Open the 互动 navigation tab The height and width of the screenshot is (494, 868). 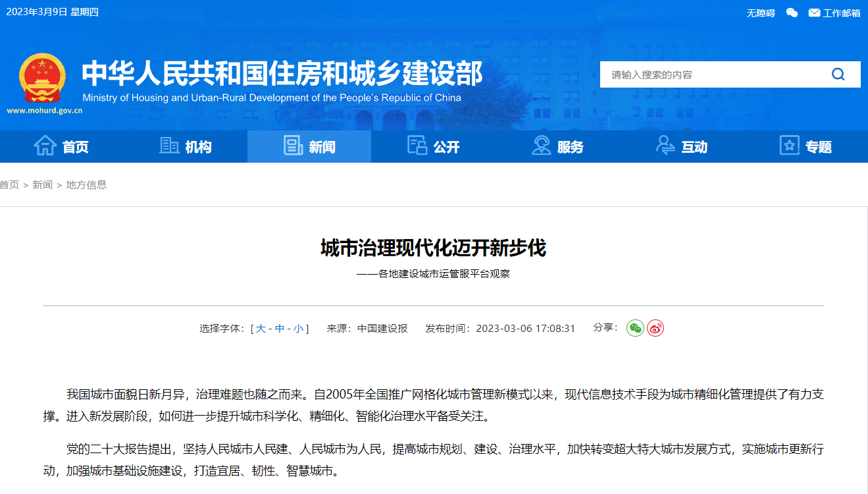(682, 146)
